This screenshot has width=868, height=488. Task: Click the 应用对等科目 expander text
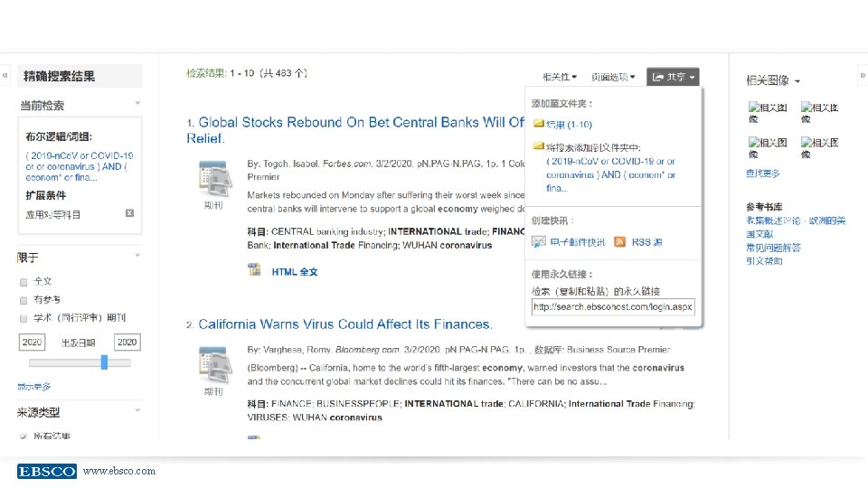click(x=53, y=215)
